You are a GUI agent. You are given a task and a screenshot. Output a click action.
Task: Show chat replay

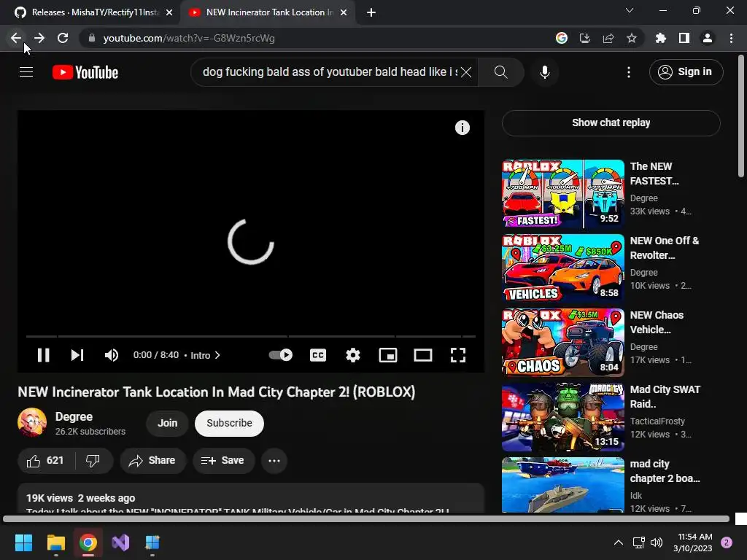click(x=611, y=122)
